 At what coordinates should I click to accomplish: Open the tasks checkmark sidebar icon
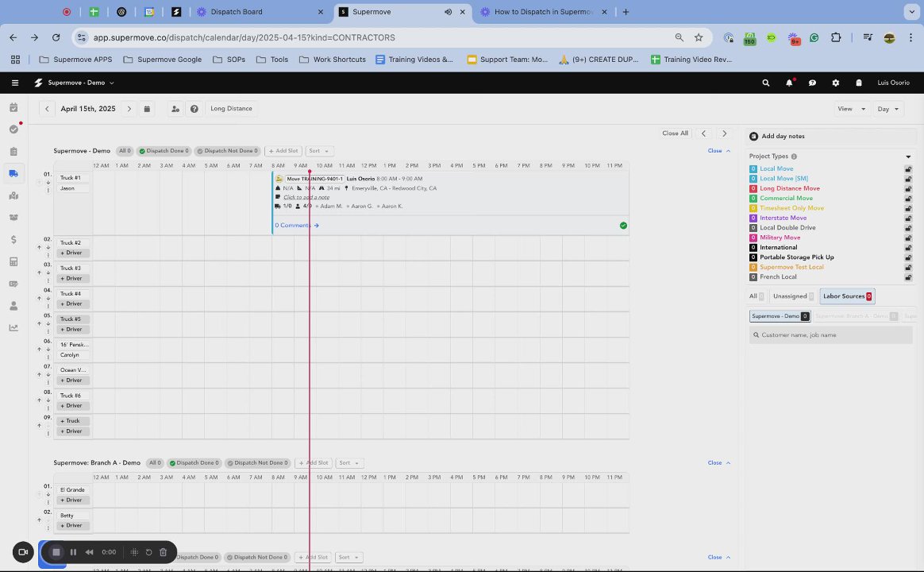coord(13,129)
